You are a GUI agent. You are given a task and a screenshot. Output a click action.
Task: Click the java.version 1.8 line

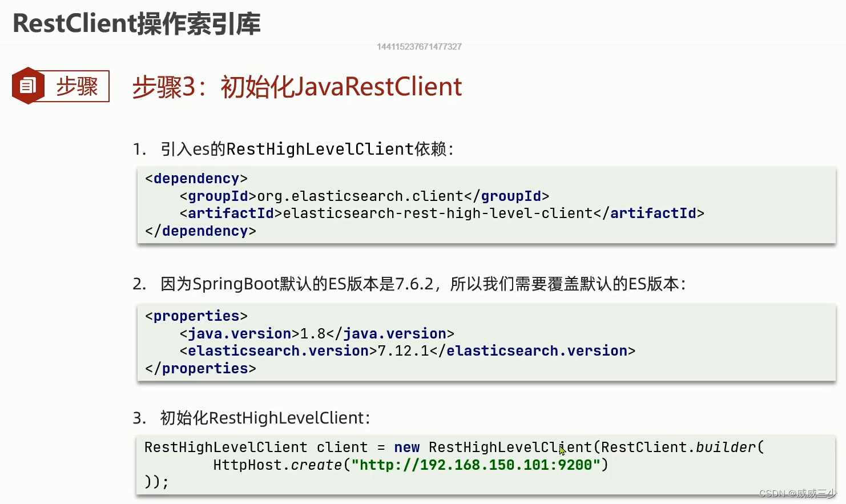pyautogui.click(x=317, y=333)
